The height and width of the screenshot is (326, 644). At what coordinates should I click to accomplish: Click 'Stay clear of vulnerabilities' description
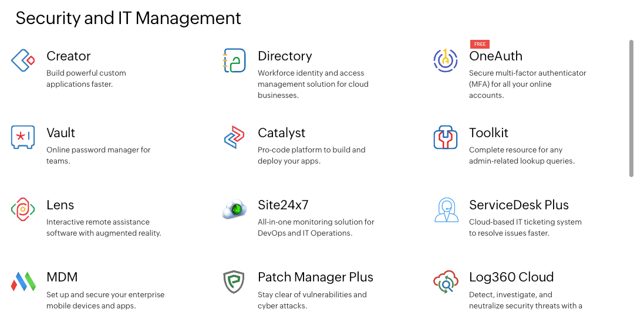point(312,300)
